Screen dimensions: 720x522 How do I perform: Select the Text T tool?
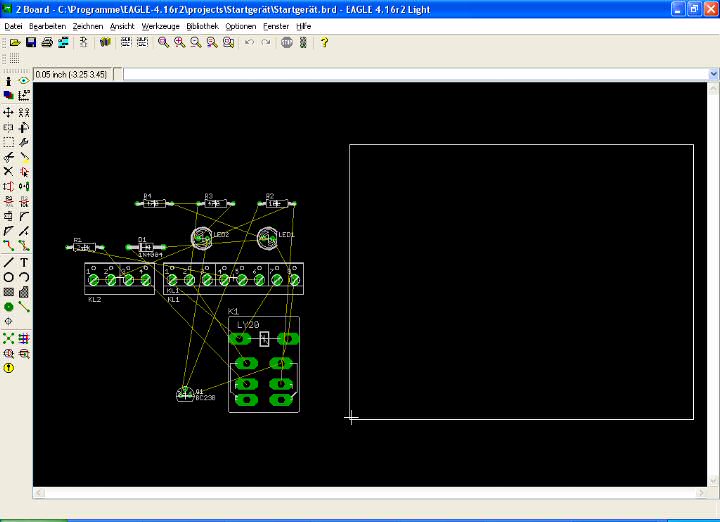click(24, 262)
